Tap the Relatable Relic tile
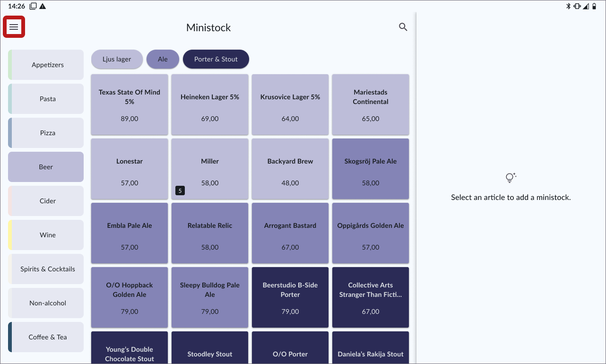606x364 pixels. 210,233
